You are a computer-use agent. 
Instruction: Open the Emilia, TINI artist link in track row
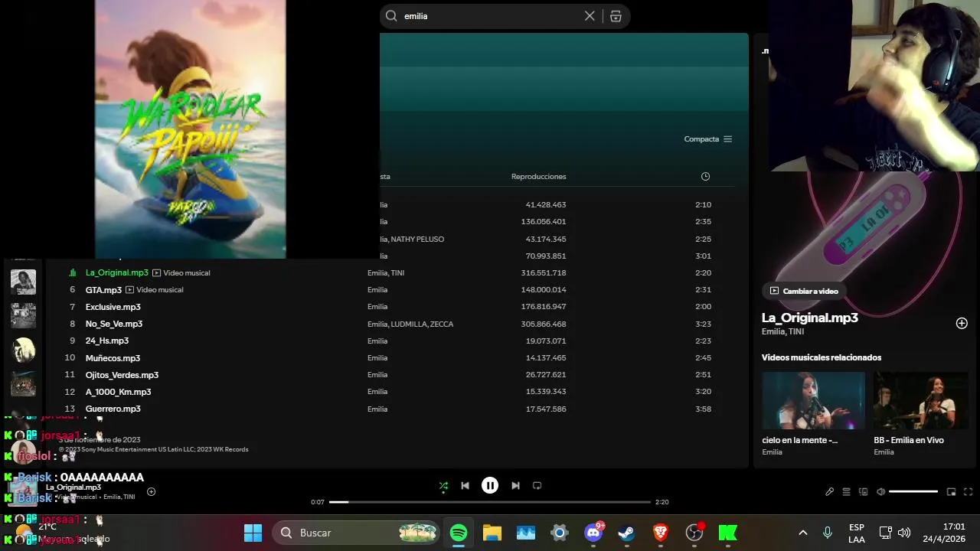[386, 272]
